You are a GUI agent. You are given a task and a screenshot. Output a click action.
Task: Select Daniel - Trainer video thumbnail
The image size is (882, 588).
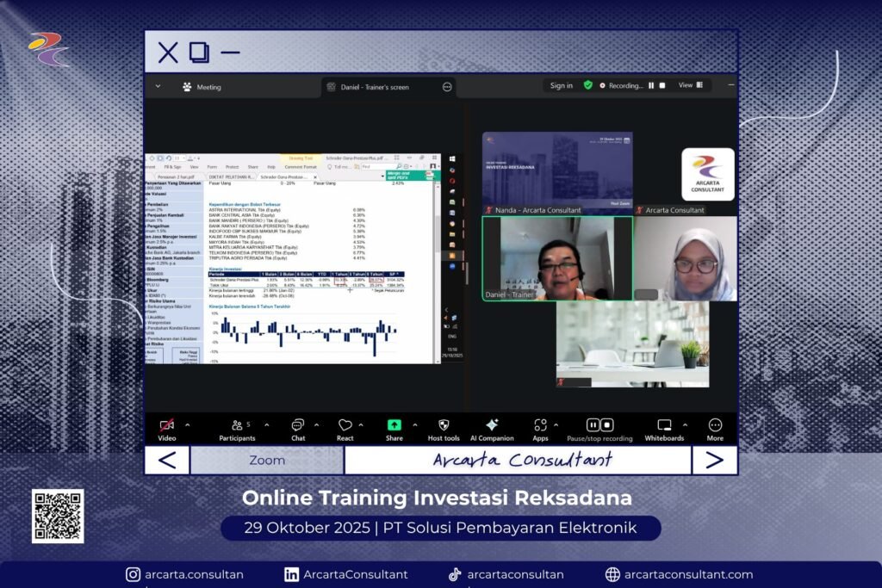(x=556, y=258)
